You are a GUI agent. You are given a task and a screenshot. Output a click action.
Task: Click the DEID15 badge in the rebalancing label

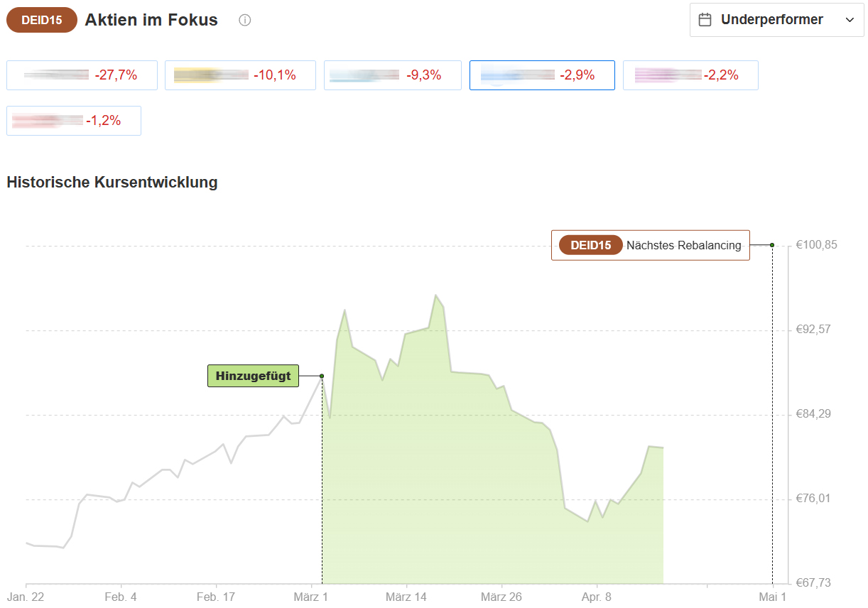tap(591, 246)
